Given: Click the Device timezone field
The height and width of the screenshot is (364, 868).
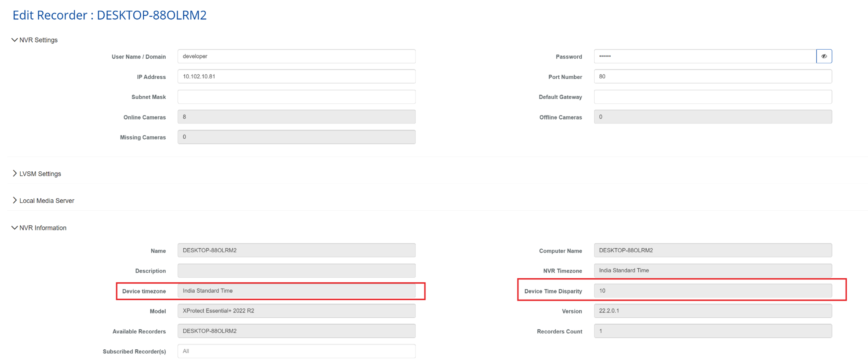Looking at the screenshot, I should pos(296,291).
